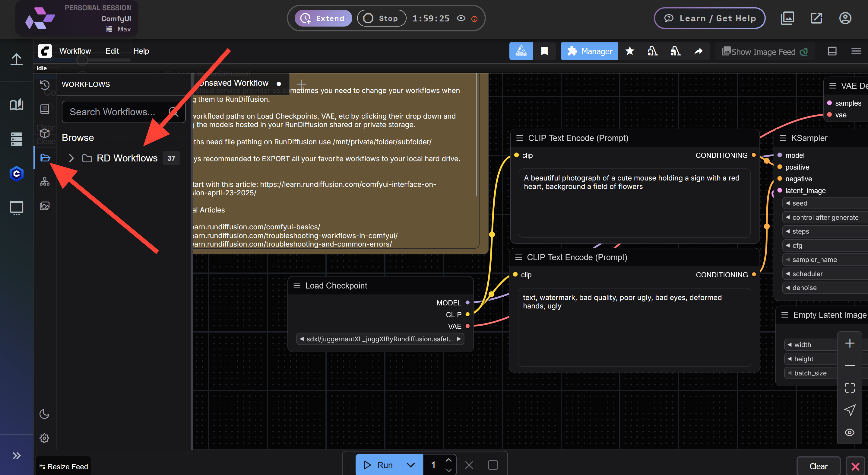Open the model library cube icon

(x=44, y=133)
